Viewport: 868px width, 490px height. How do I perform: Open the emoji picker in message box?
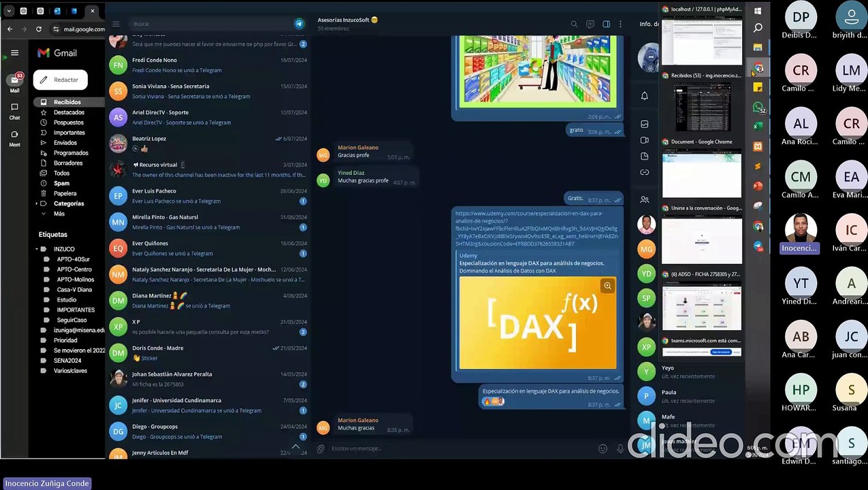(602, 448)
